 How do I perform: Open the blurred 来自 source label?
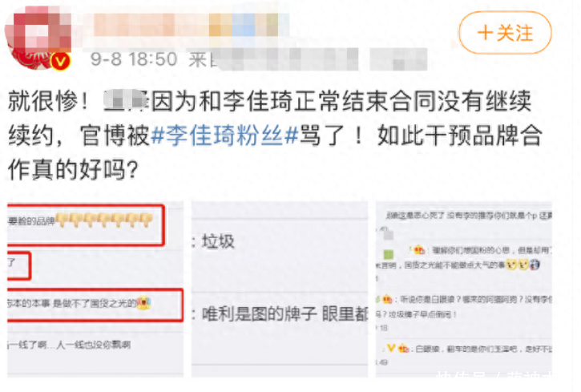[308, 59]
